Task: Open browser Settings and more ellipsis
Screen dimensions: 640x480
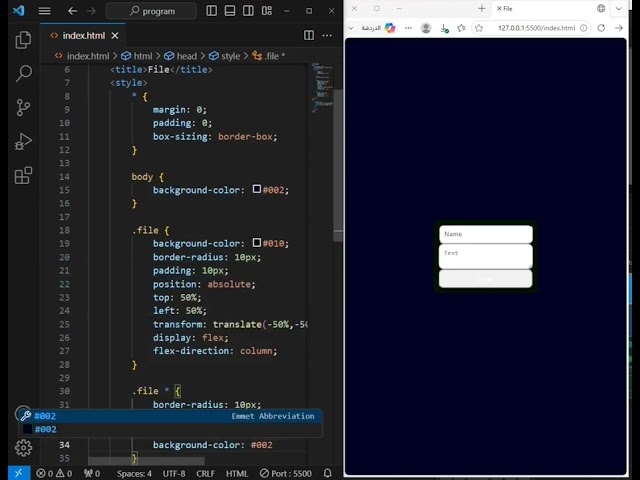Action: 408,28
